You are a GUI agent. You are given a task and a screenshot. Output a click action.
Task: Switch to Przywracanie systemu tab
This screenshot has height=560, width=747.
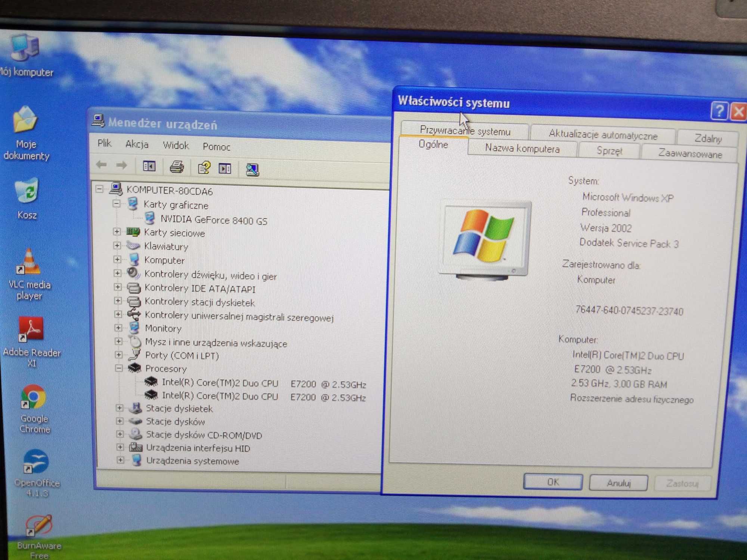click(465, 131)
